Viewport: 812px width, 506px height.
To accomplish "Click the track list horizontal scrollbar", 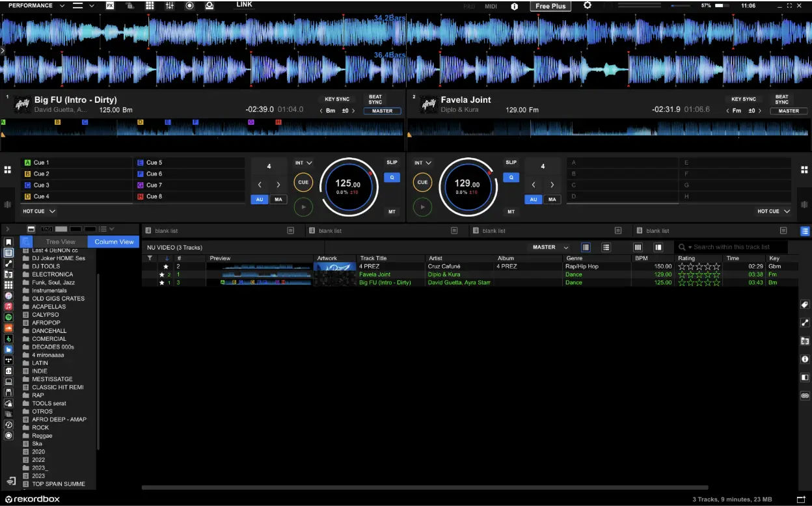I will click(x=425, y=487).
